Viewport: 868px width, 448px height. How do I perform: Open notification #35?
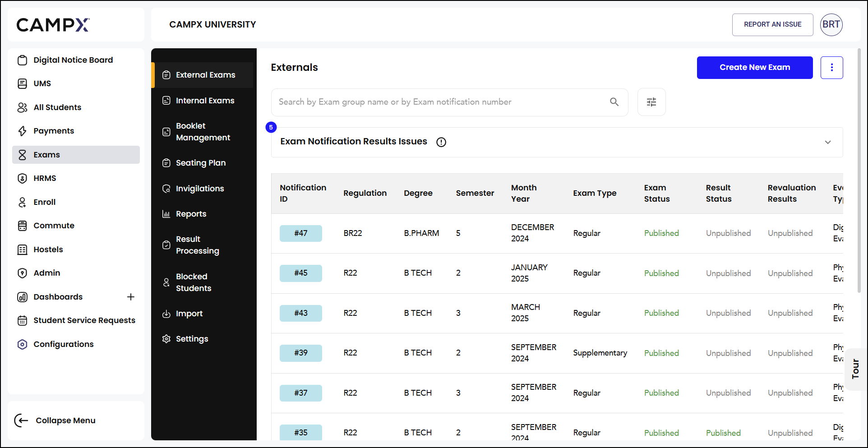click(x=301, y=432)
